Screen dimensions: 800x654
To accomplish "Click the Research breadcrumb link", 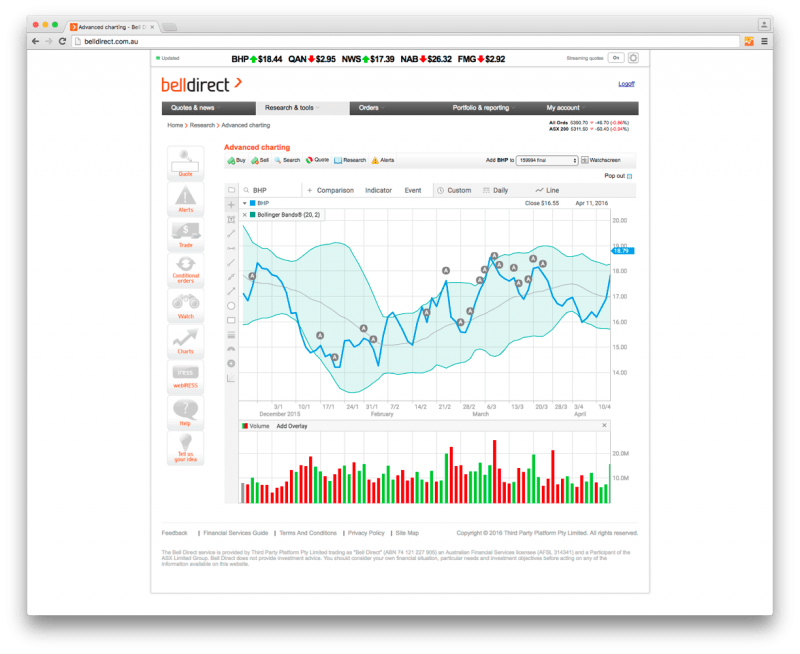I will coord(202,125).
